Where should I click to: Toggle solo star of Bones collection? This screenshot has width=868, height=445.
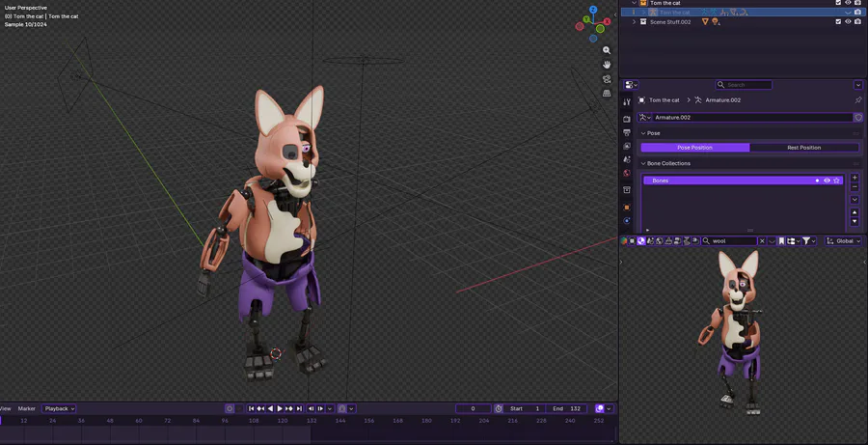click(836, 181)
